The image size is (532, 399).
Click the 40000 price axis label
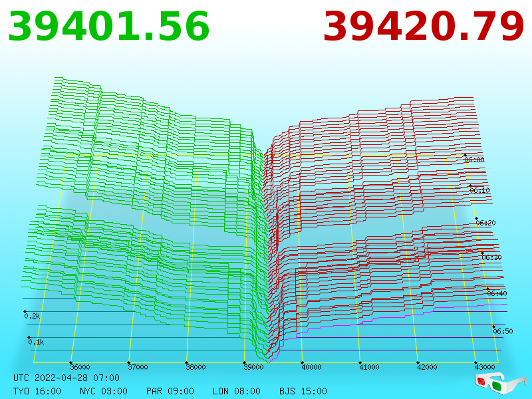311,367
